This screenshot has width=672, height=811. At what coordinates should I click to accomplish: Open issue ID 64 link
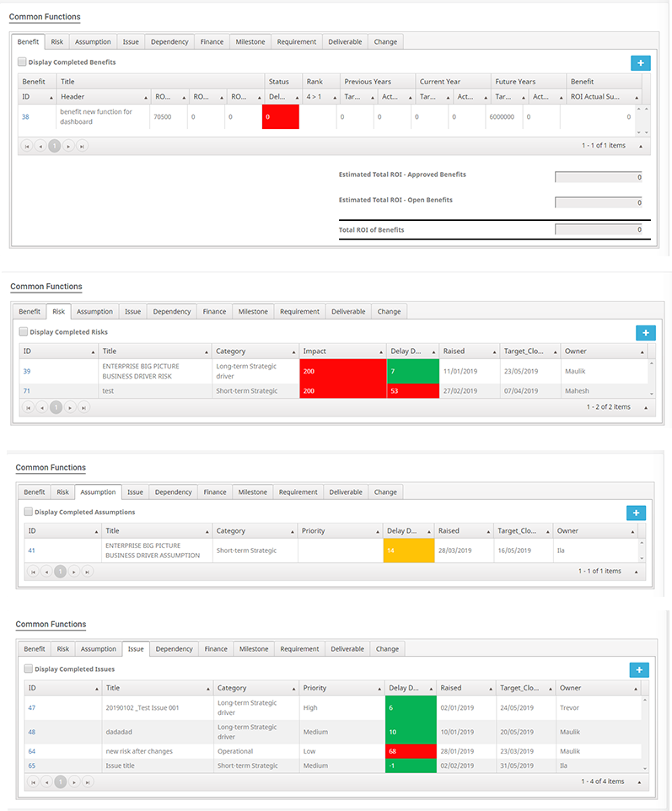(32, 751)
